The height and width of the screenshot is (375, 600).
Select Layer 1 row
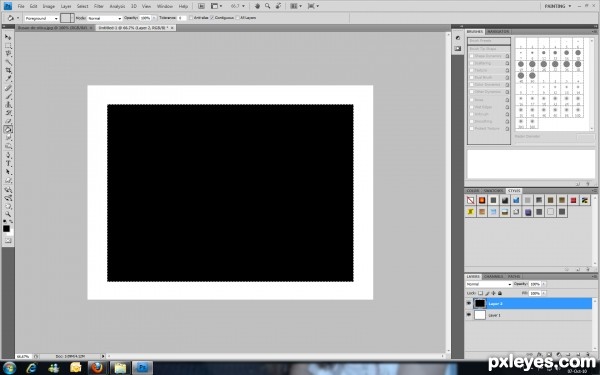(x=528, y=315)
